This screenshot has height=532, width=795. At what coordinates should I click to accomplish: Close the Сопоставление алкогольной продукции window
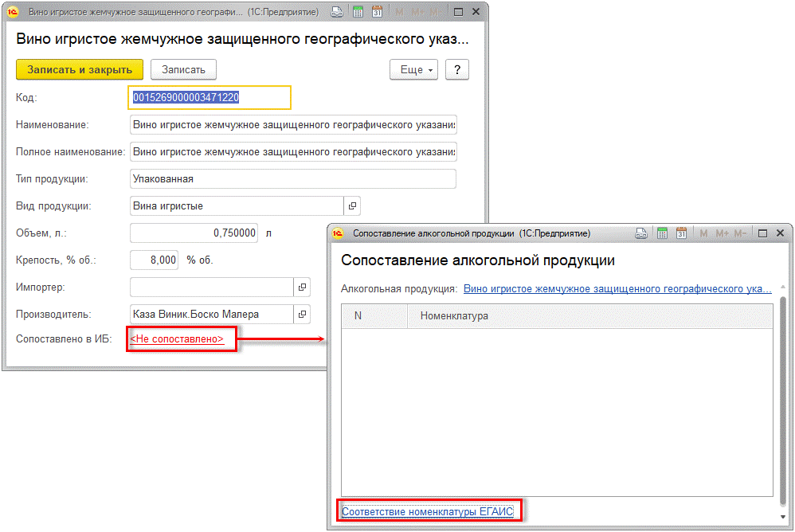click(781, 233)
